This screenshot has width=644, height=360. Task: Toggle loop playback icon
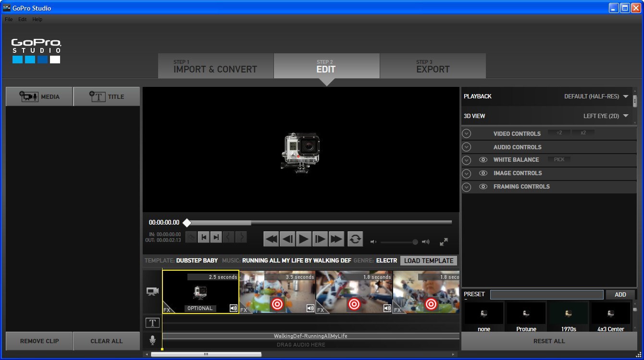click(355, 239)
